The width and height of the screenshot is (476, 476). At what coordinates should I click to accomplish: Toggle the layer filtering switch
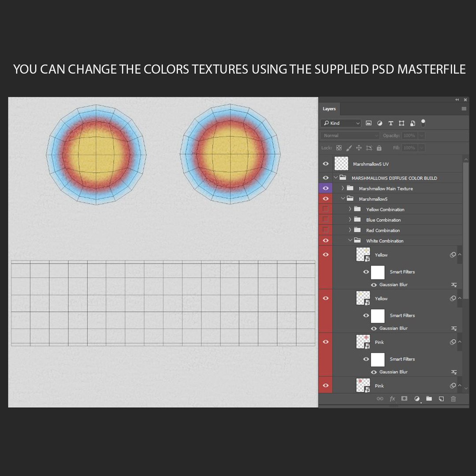[423, 123]
